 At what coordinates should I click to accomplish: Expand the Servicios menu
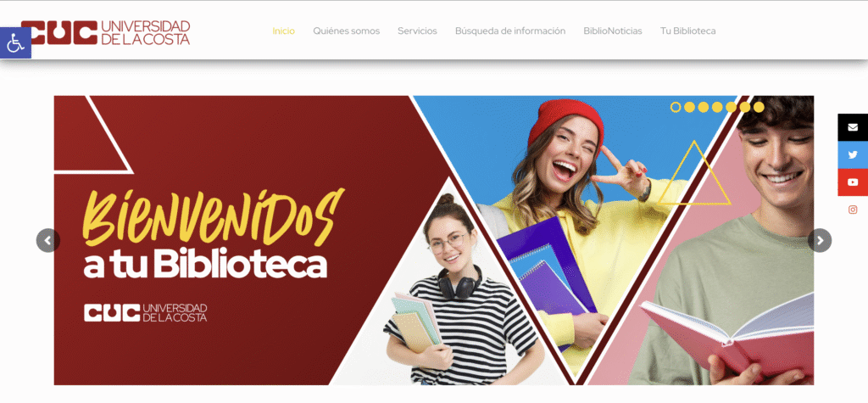point(417,31)
